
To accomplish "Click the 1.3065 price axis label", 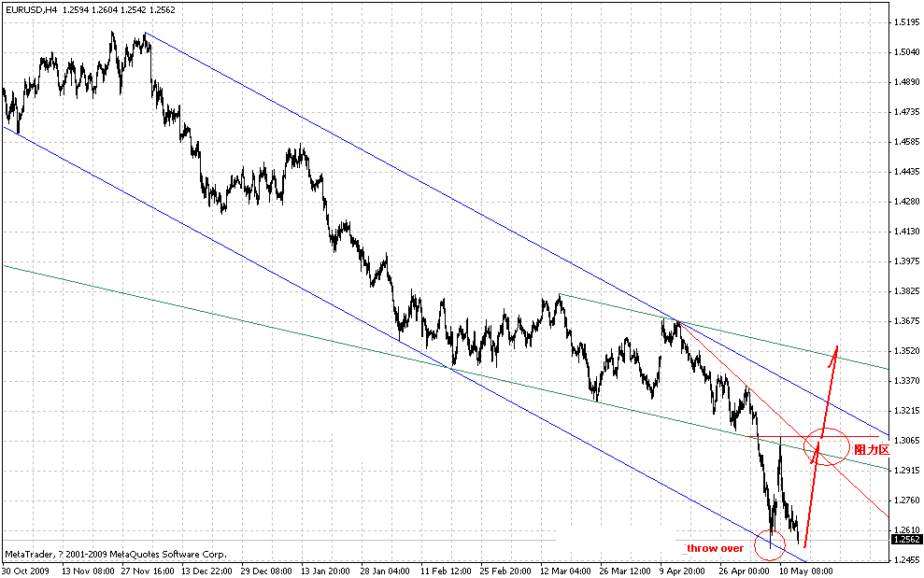I will tap(907, 441).
